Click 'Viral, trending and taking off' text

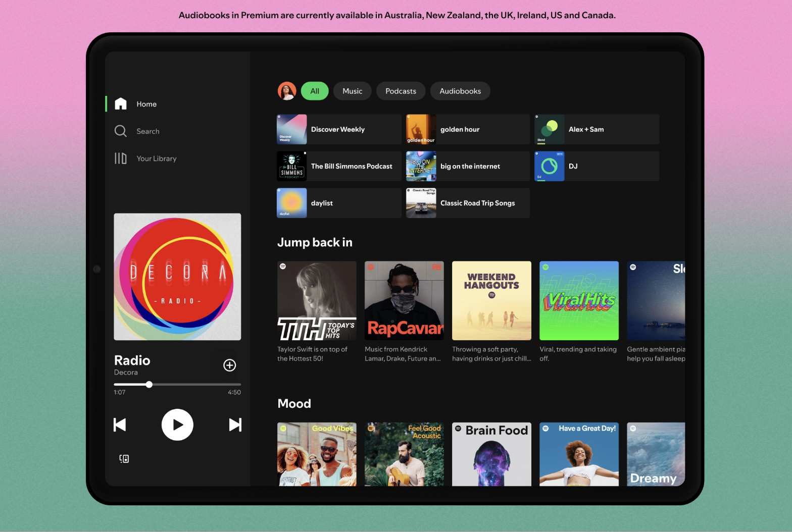(x=578, y=354)
